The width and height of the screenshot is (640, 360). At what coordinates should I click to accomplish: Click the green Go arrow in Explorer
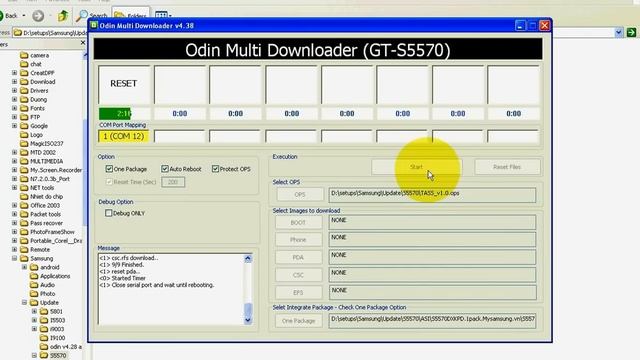[x=631, y=32]
